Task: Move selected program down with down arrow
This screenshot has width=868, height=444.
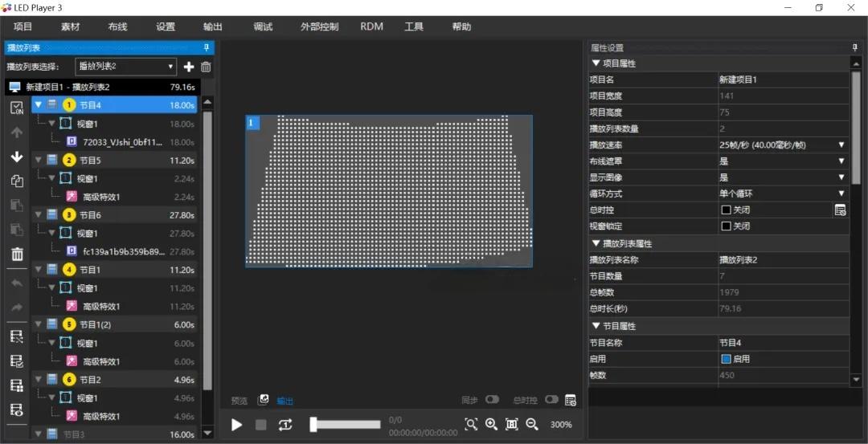Action: point(17,157)
